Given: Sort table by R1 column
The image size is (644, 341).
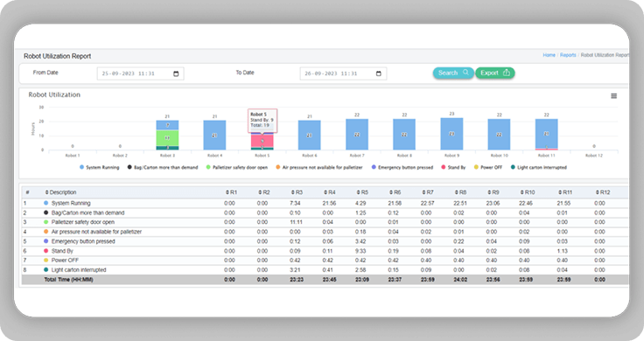Looking at the screenshot, I should (x=231, y=192).
